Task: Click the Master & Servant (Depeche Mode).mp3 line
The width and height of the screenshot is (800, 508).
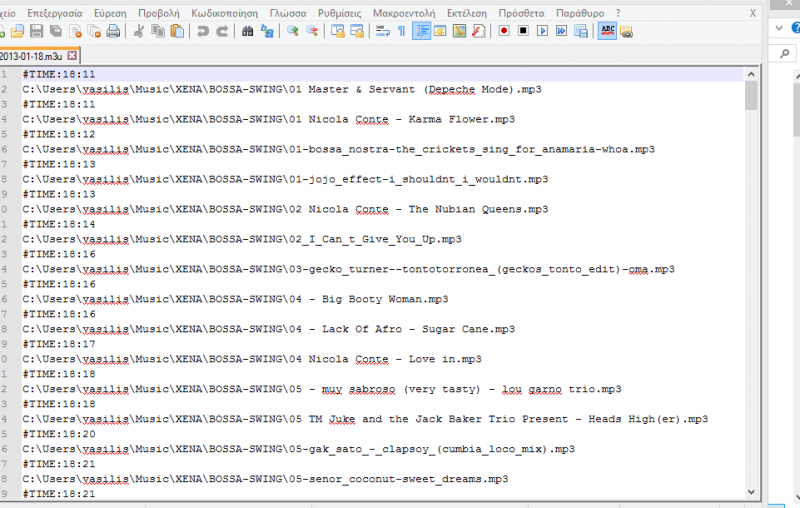Action: (282, 90)
